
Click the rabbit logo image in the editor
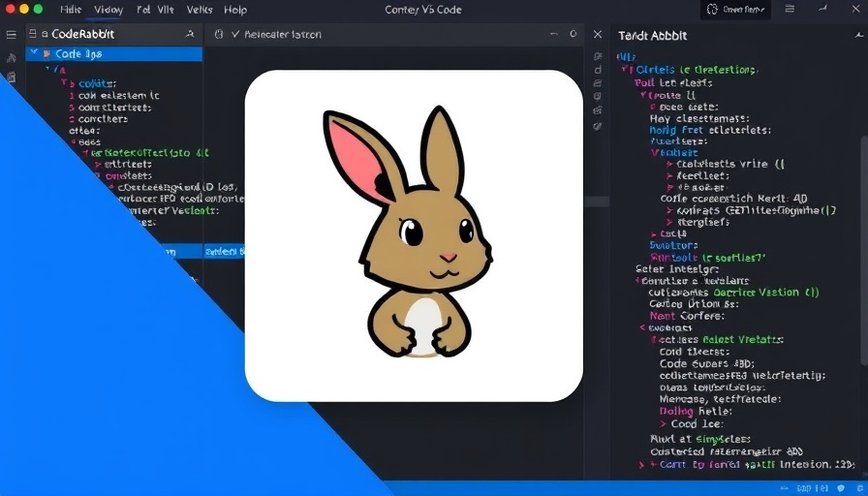pos(414,235)
